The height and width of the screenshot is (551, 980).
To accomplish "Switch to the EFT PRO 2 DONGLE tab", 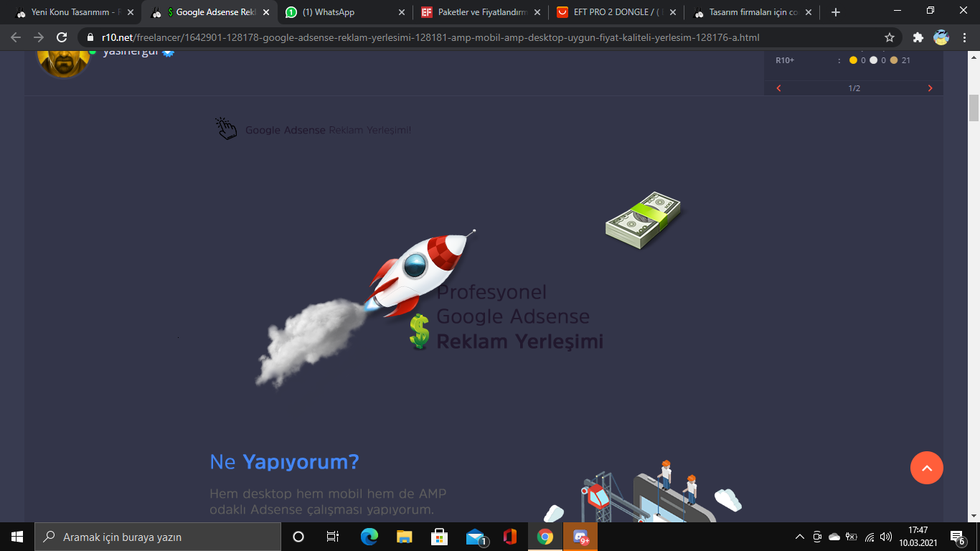I will coord(616,12).
